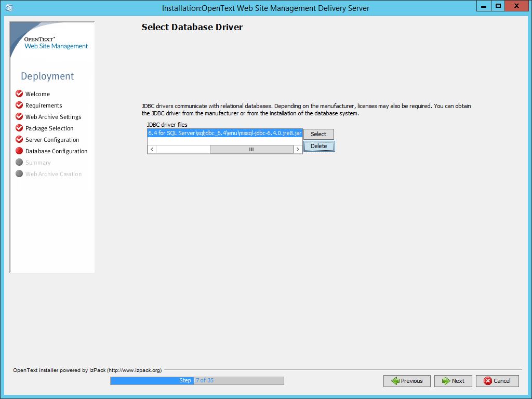The image size is (532, 399).
Task: Click the Select button for JDBC drivers
Action: tap(318, 134)
